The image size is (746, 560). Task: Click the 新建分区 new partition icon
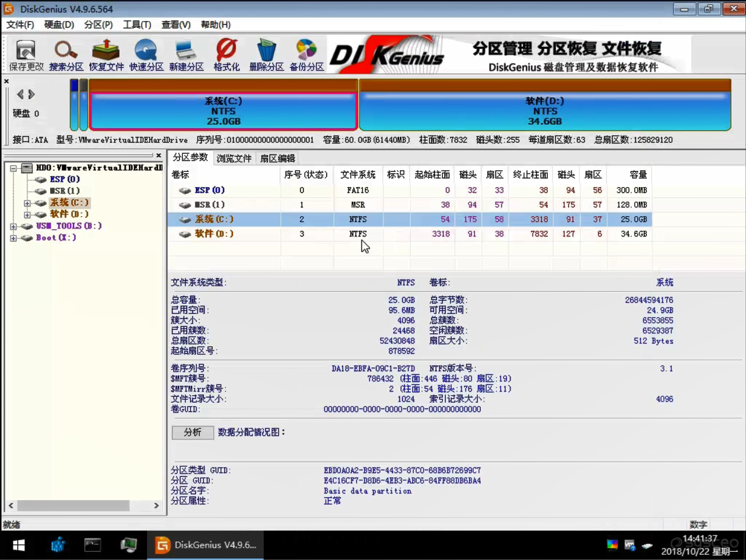(186, 55)
